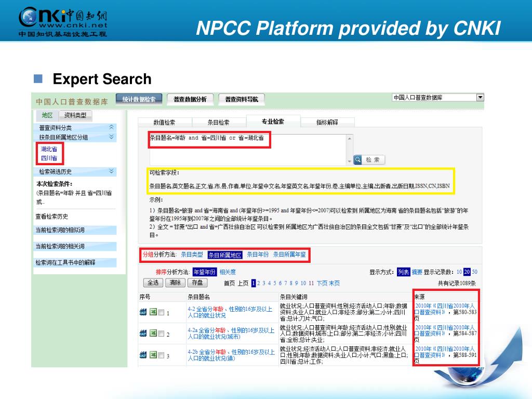Switch to 统计数据检索 tab
532x399 pixels.
coord(139,99)
